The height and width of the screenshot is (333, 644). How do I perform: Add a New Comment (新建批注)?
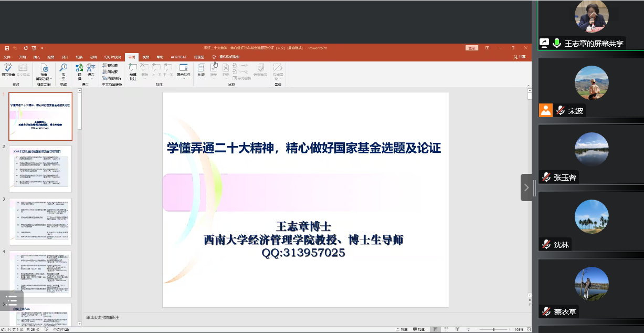[133, 70]
